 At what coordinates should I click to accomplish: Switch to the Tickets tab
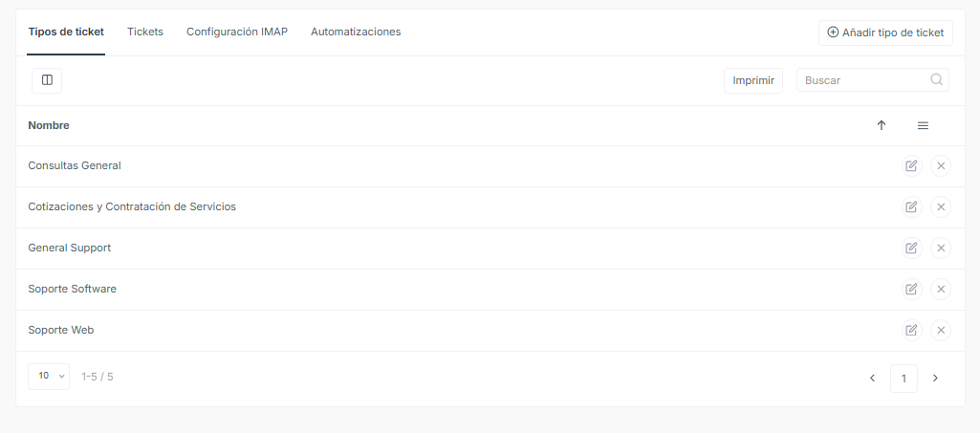[x=145, y=32]
